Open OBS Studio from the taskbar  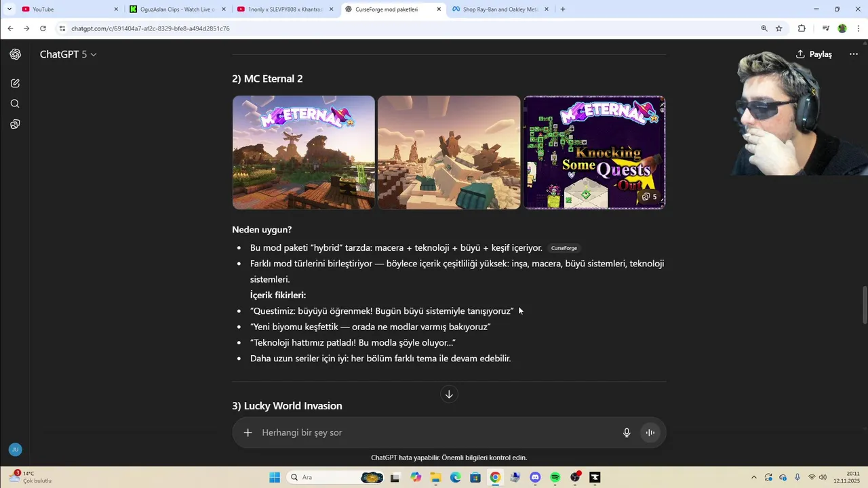pos(575,478)
